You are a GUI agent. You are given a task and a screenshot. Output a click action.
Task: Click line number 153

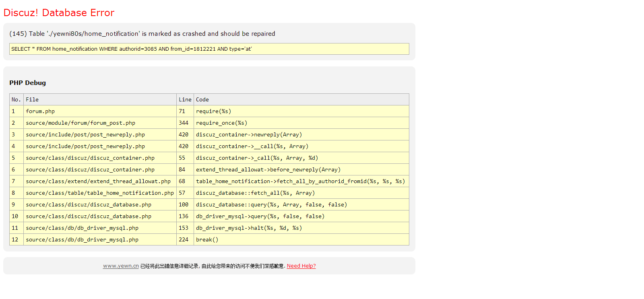(185, 228)
